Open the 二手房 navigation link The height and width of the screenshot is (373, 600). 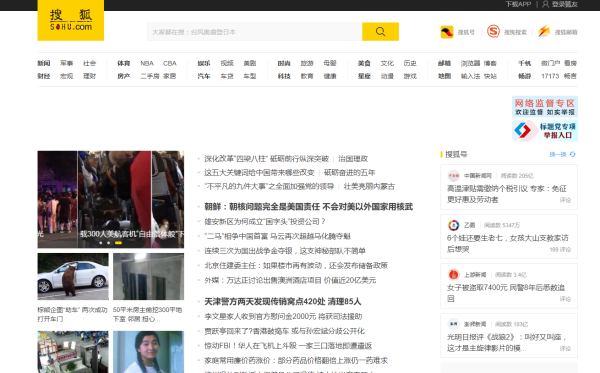(x=150, y=76)
